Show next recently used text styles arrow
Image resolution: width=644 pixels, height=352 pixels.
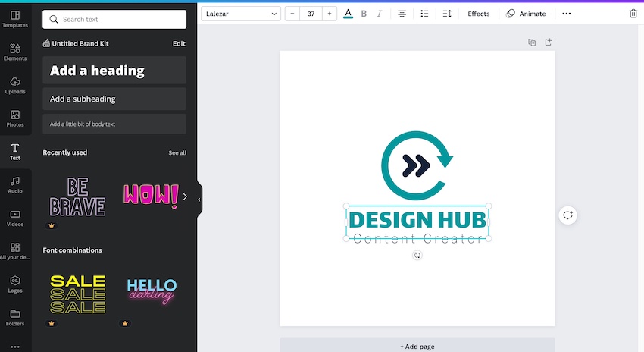coord(185,196)
